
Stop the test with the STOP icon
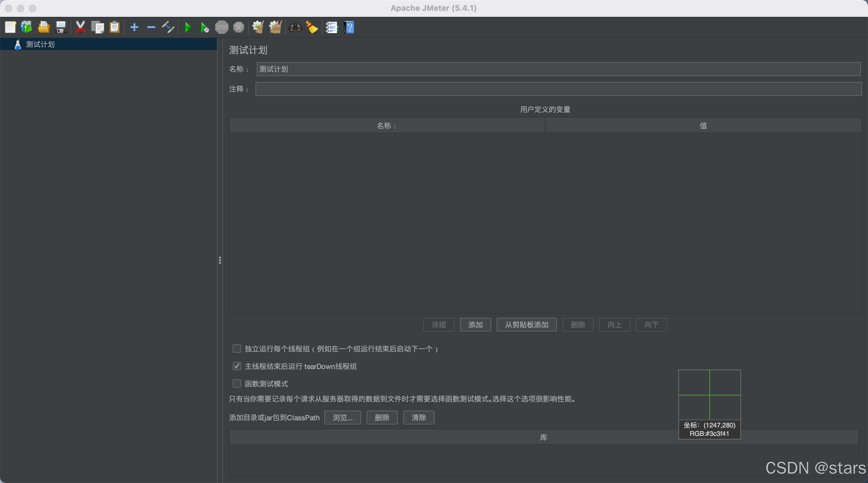click(x=222, y=27)
